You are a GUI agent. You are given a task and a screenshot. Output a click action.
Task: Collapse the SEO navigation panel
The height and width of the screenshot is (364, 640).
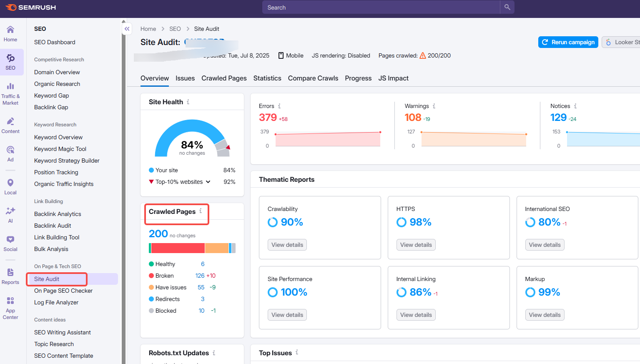tap(127, 29)
